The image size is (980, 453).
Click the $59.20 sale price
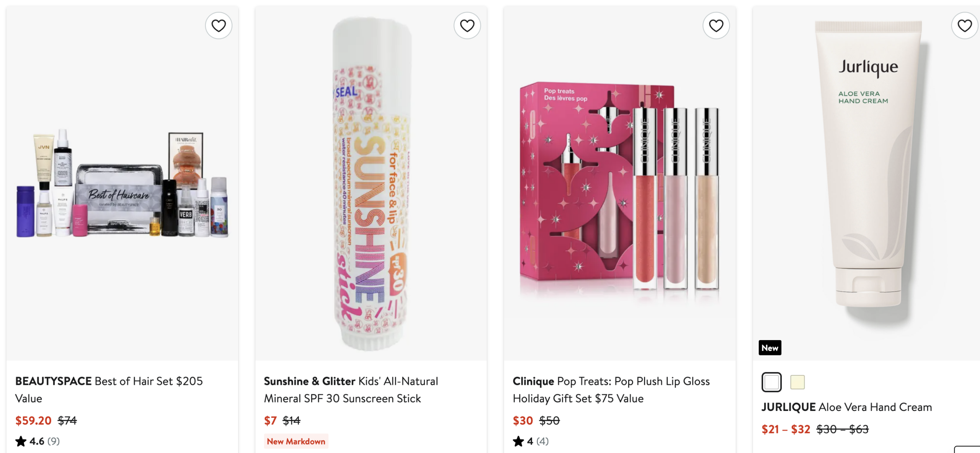(x=33, y=420)
